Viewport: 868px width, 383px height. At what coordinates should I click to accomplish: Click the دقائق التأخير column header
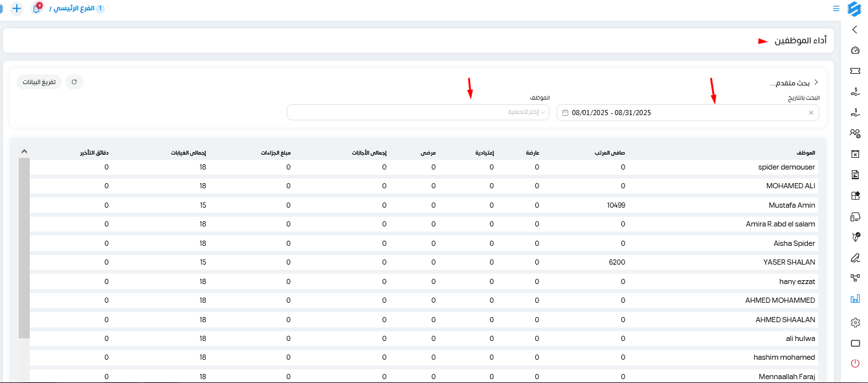[95, 152]
